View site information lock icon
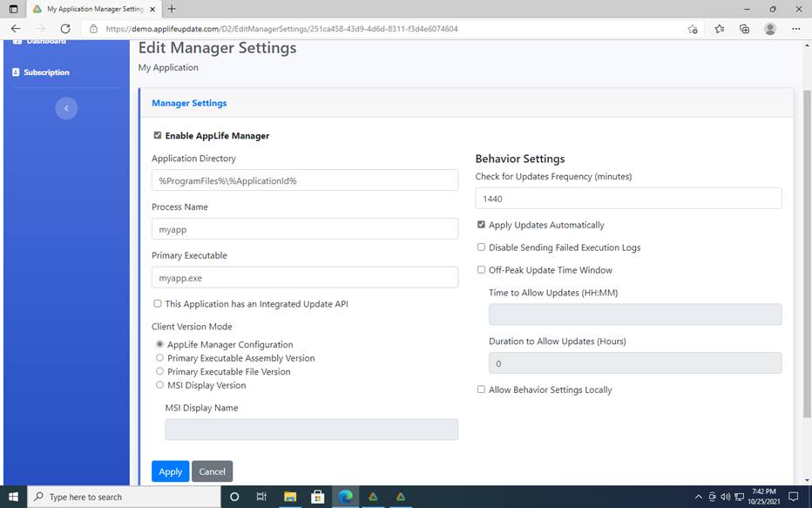The image size is (812, 508). tap(93, 29)
